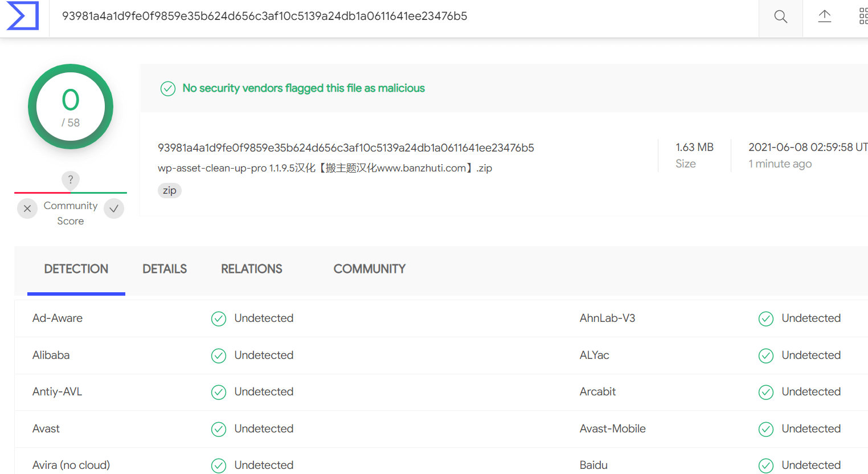Click the Avira (no cloud) vendor name
The height and width of the screenshot is (474, 868).
tap(71, 465)
